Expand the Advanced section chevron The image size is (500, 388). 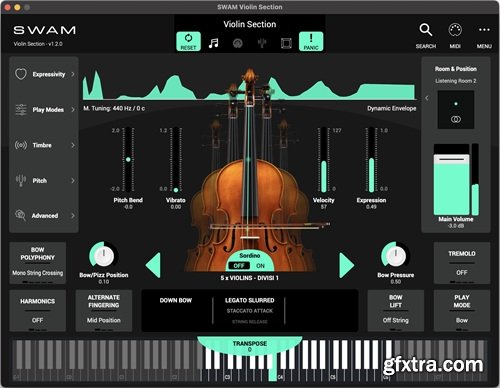tap(73, 216)
